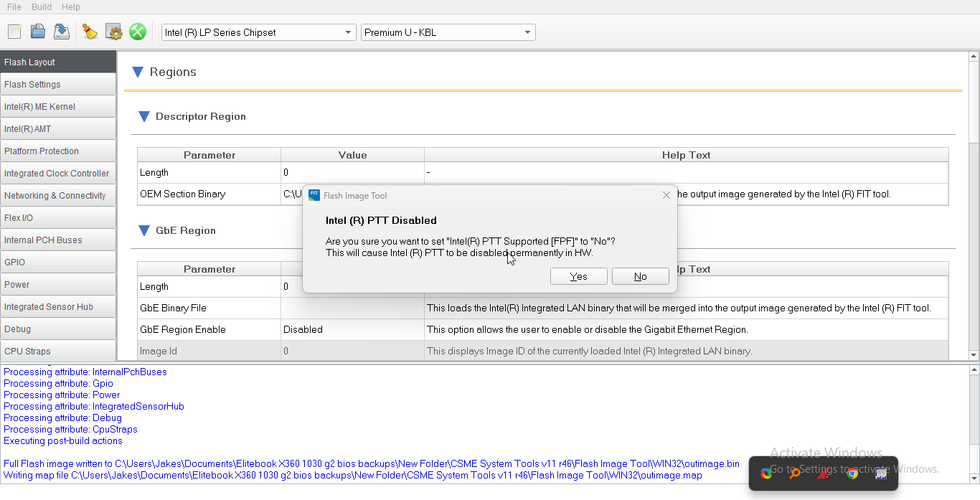Click log line 'Processing attribute: InternalPchBuses'
Image resolution: width=980 pixels, height=500 pixels.
coord(85,372)
